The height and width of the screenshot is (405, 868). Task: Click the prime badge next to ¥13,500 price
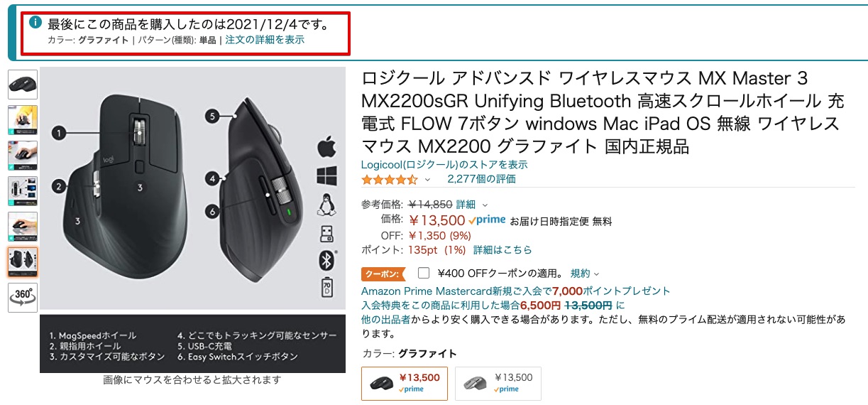click(x=487, y=221)
